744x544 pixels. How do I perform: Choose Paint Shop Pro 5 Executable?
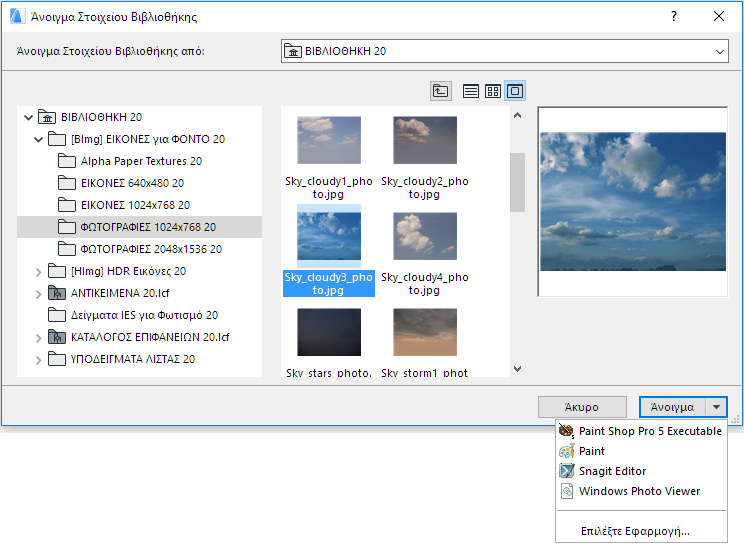click(642, 431)
